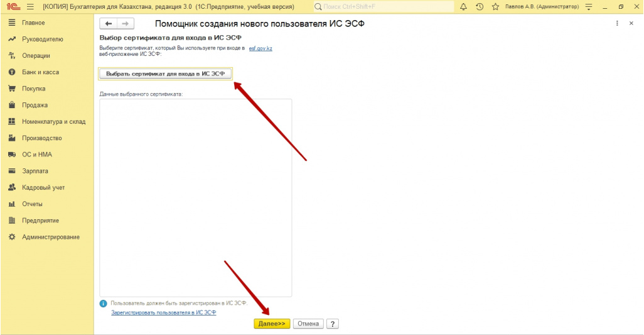Viewport: 644px width, 335px height.
Task: Open notifications bell icon
Action: pos(463,6)
